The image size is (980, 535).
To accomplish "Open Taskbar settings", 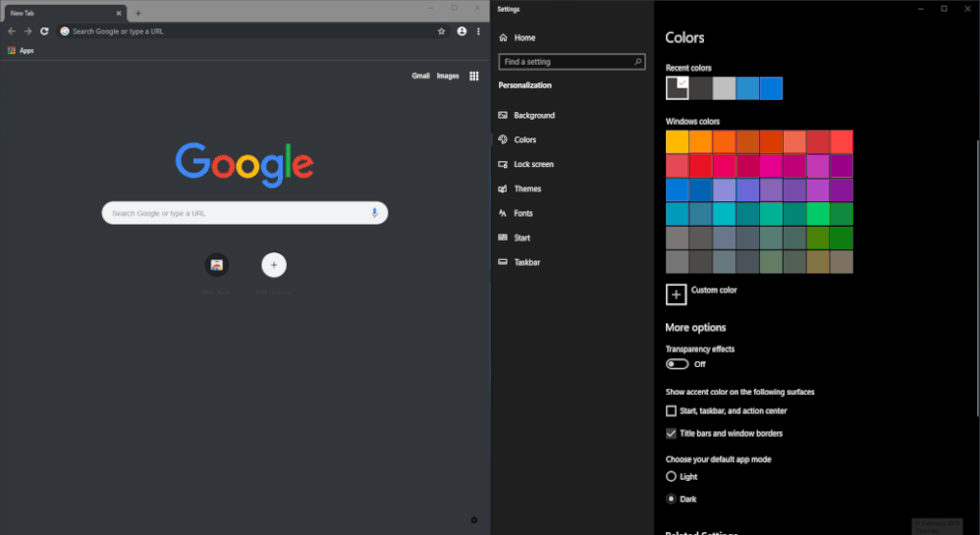I will pos(518,262).
